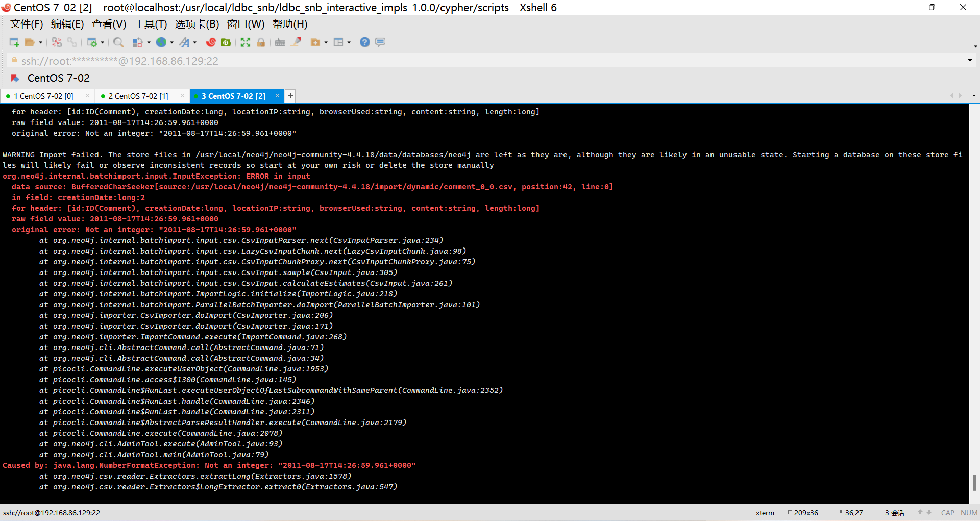Expand the Color Scheme dropdown arrow
The width and height of the screenshot is (980, 521).
pos(149,42)
